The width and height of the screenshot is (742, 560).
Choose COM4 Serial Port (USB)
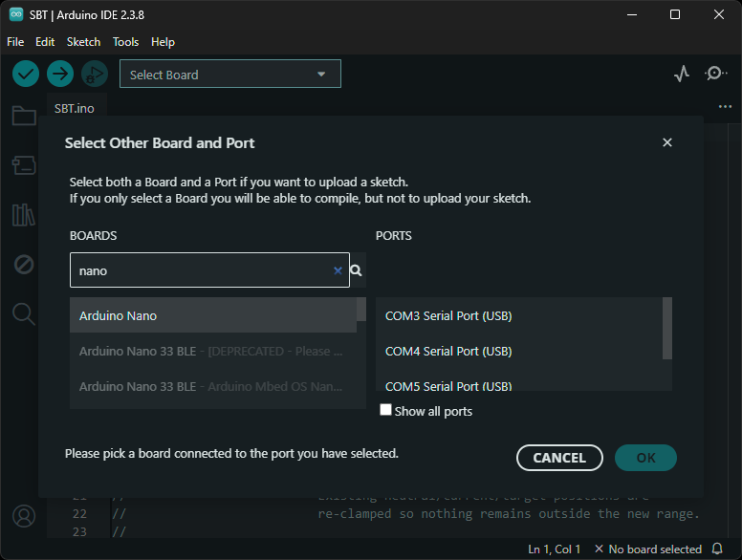(448, 351)
